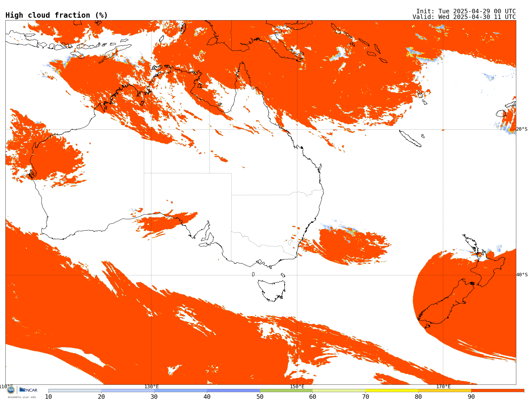The height and width of the screenshot is (400, 532).
Task: Click the 10-20 pale grey colorbar segment
Action: point(75,391)
